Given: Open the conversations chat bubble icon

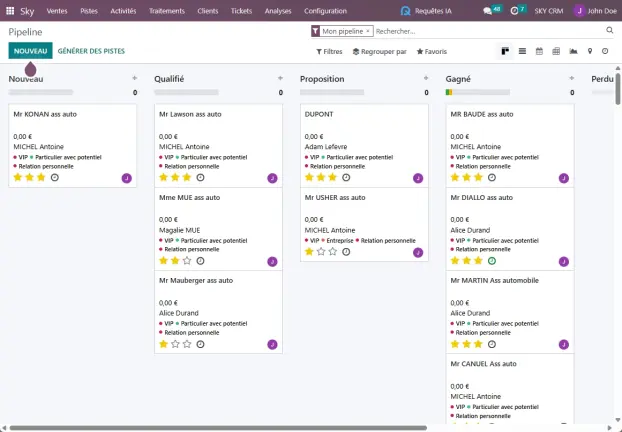Looking at the screenshot, I should (x=488, y=11).
